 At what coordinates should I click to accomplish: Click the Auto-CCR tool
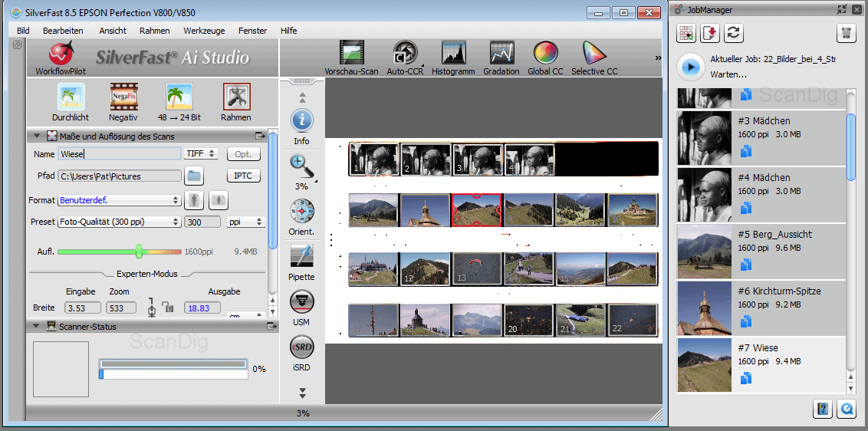coord(405,54)
